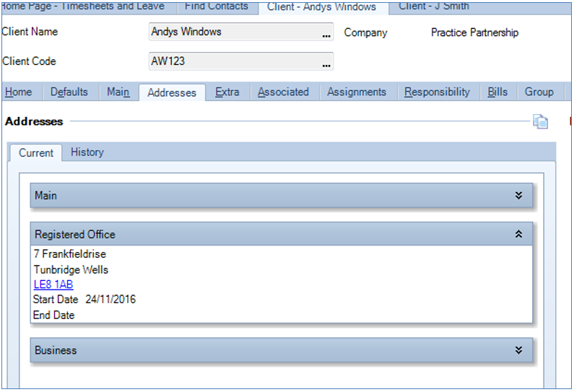Open the Assignments tab
Viewport: 574px width, 392px height.
tap(357, 92)
